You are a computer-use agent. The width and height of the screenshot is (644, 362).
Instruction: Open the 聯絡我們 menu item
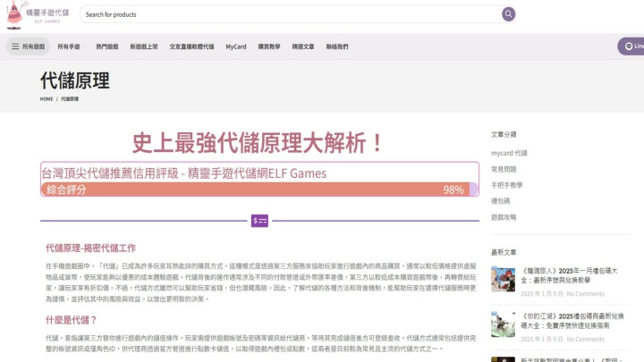tap(337, 46)
